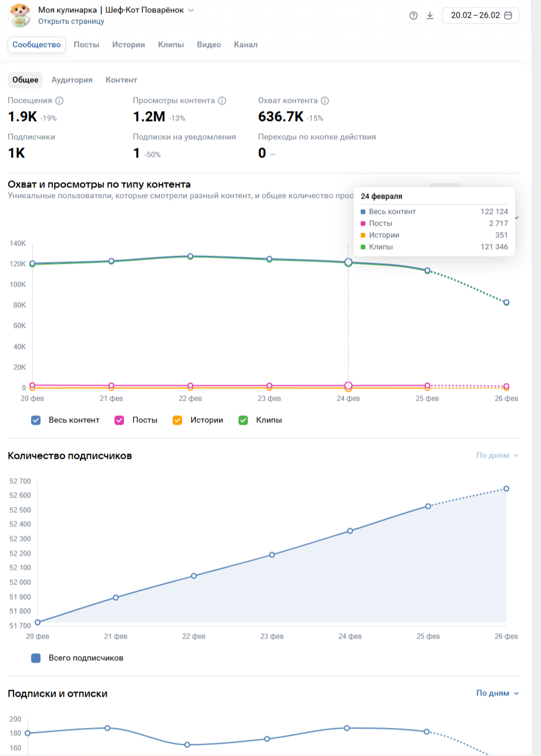Click the Всего подписчиков legend square
The width and height of the screenshot is (541, 756).
tap(36, 658)
